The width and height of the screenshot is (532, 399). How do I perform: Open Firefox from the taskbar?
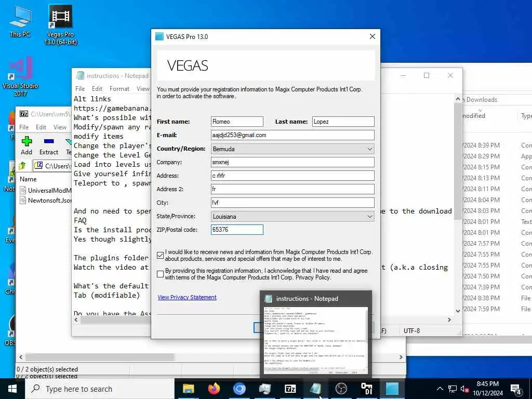(214, 389)
